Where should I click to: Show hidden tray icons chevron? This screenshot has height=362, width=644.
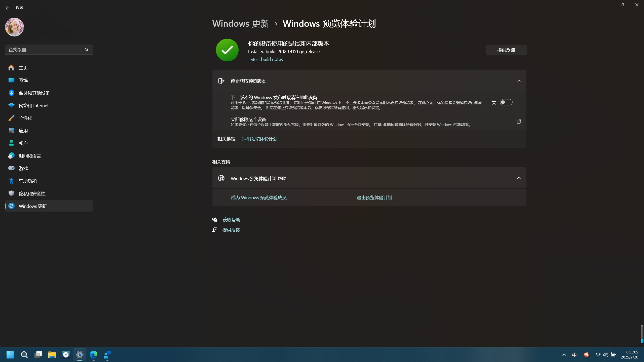coord(564,355)
